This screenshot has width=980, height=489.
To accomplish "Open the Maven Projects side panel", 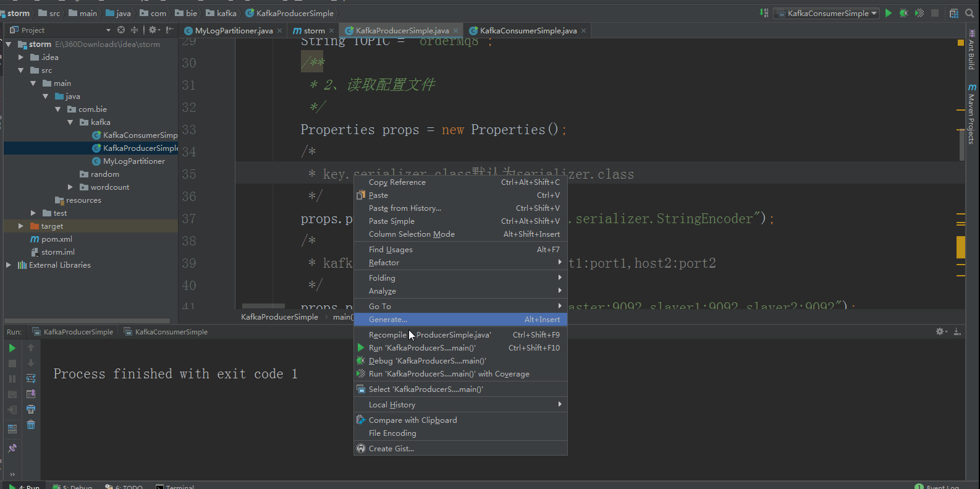I will (x=971, y=114).
